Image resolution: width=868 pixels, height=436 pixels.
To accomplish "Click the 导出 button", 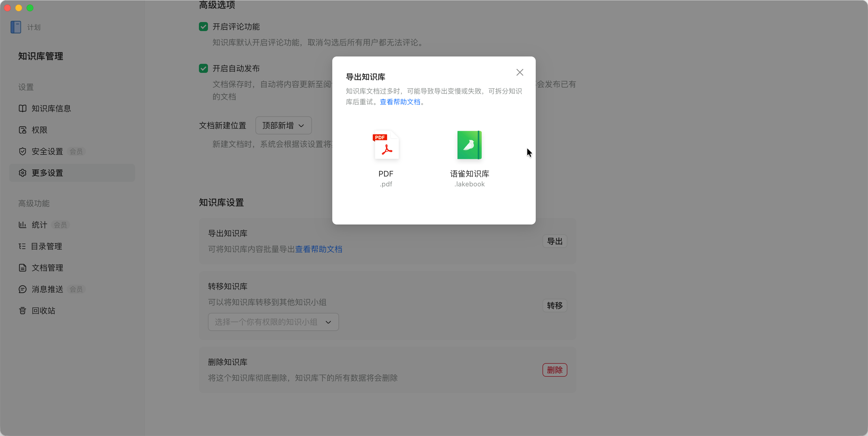I will tap(555, 241).
